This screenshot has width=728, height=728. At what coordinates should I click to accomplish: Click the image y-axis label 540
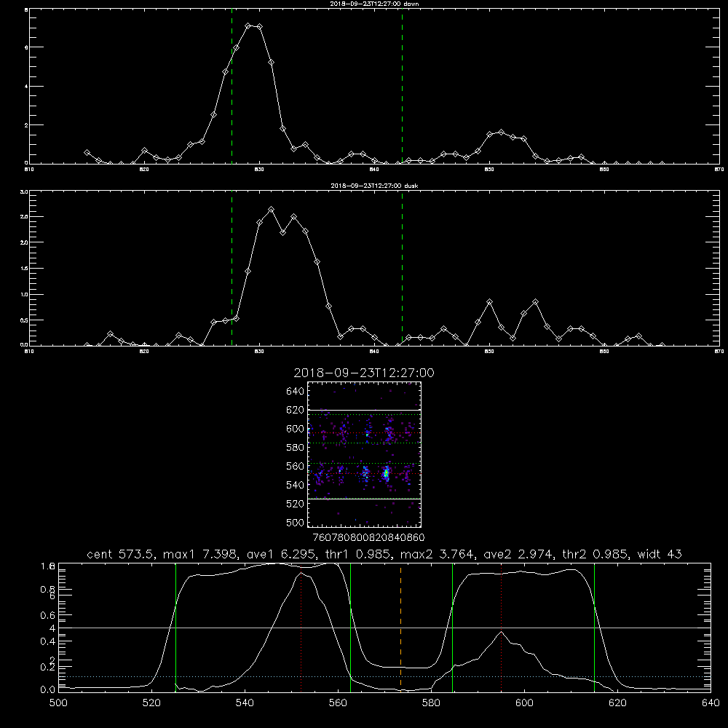click(296, 485)
